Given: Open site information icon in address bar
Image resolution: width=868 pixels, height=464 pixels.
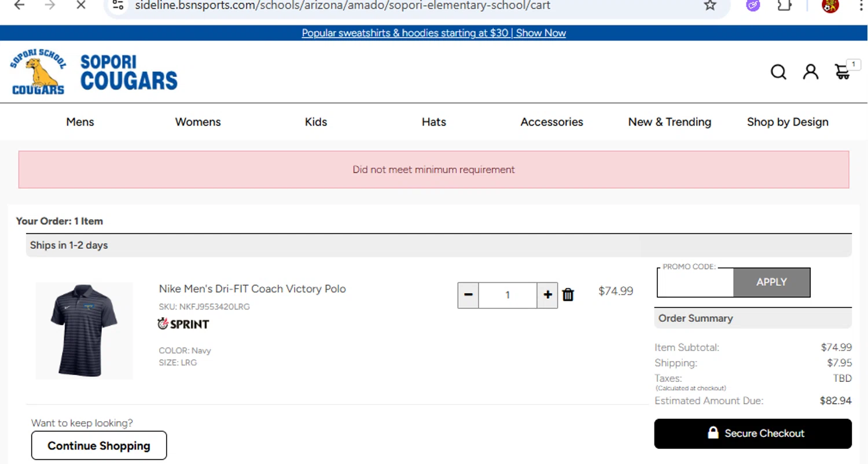Looking at the screenshot, I should pyautogui.click(x=118, y=5).
